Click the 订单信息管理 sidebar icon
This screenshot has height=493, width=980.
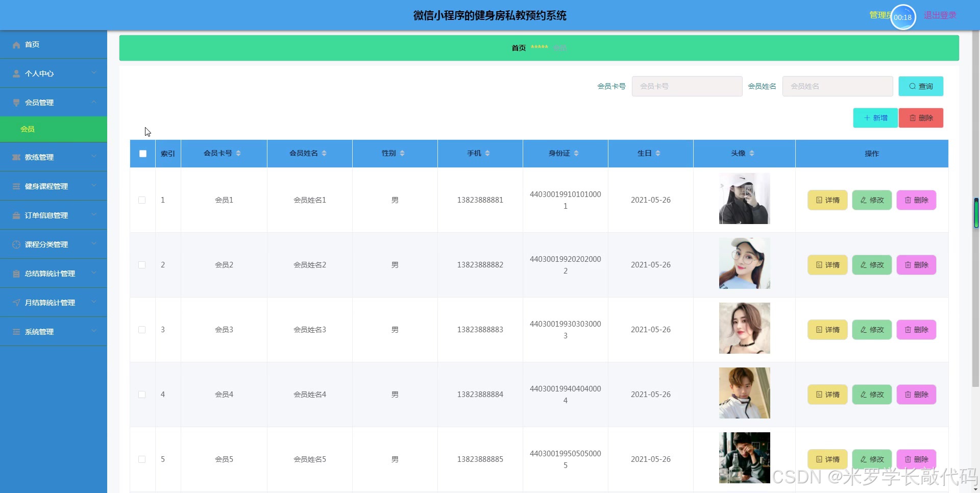16,216
